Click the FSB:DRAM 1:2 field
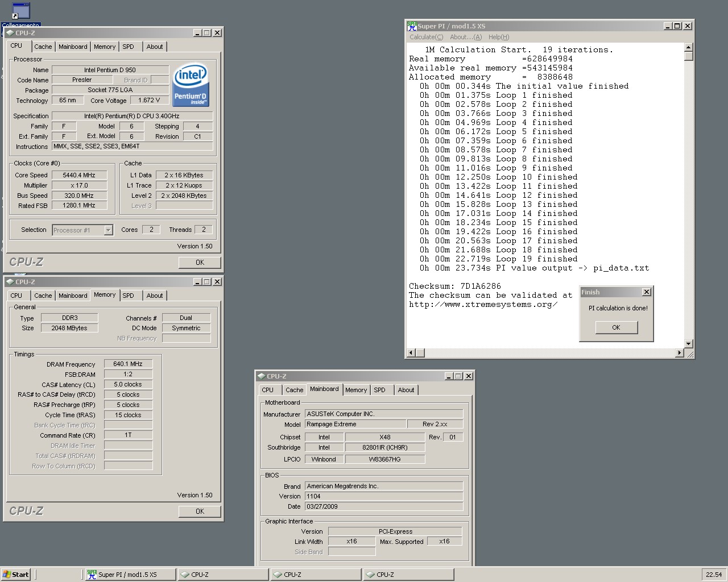The width and height of the screenshot is (728, 582). pyautogui.click(x=128, y=374)
